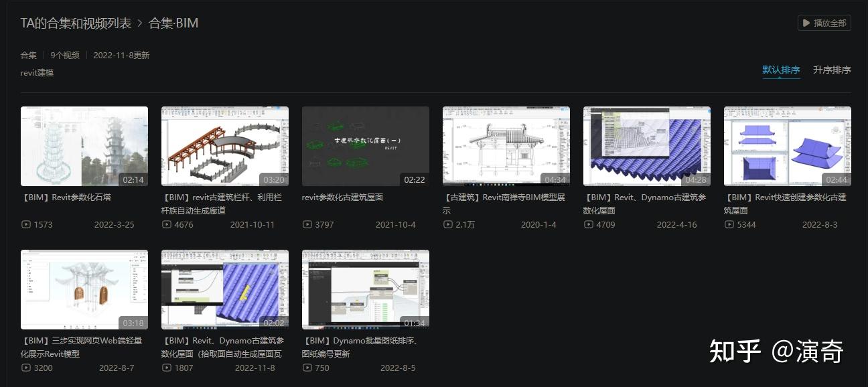868x387 pixels.
Task: Click thumbnail of revit参数化古建筑屋面
Action: point(365,146)
